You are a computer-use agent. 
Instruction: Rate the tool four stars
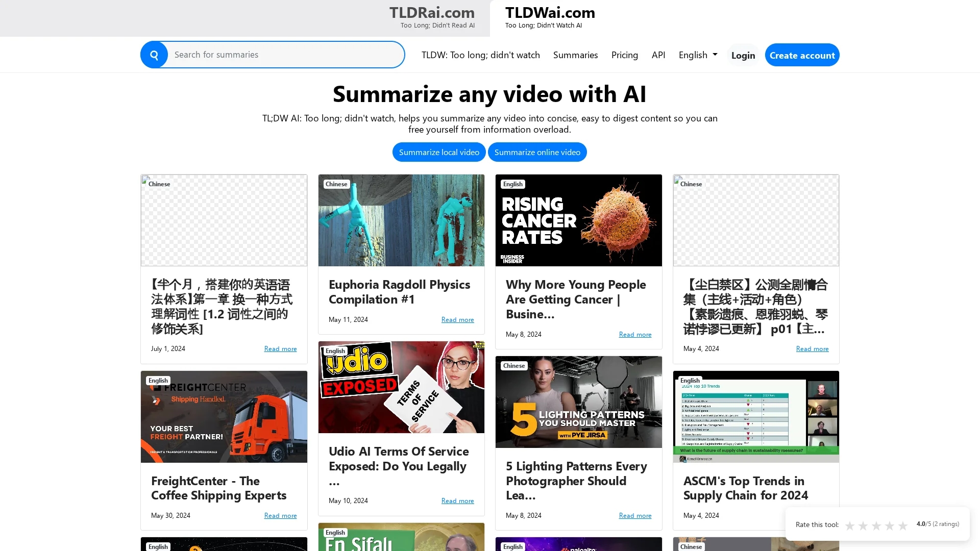(890, 525)
